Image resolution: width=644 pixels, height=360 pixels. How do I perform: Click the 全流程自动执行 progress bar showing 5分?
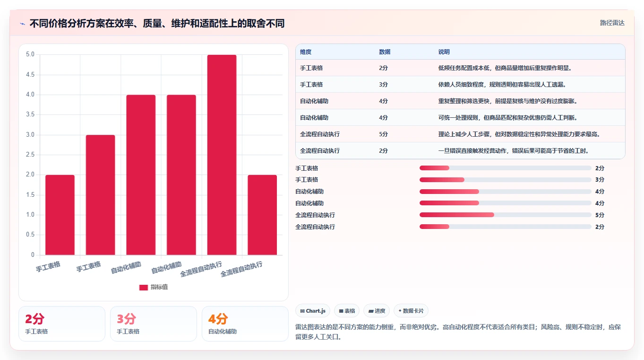click(x=506, y=215)
